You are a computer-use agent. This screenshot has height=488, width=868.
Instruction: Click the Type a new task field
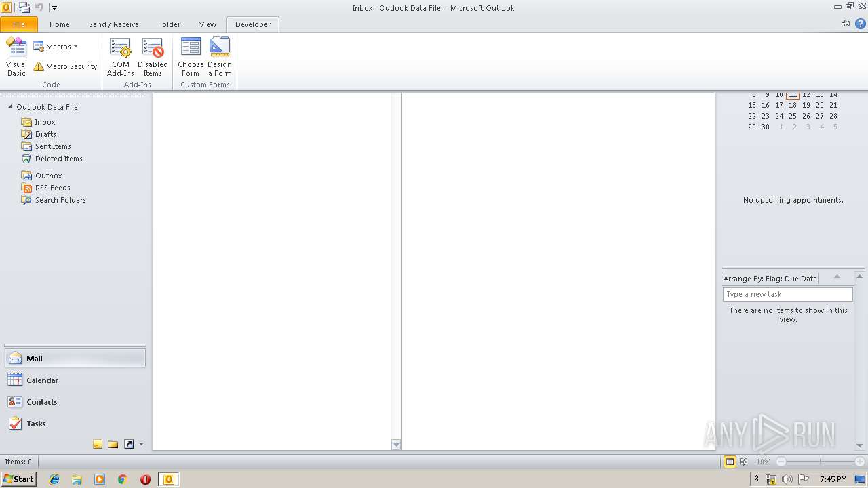pyautogui.click(x=787, y=294)
